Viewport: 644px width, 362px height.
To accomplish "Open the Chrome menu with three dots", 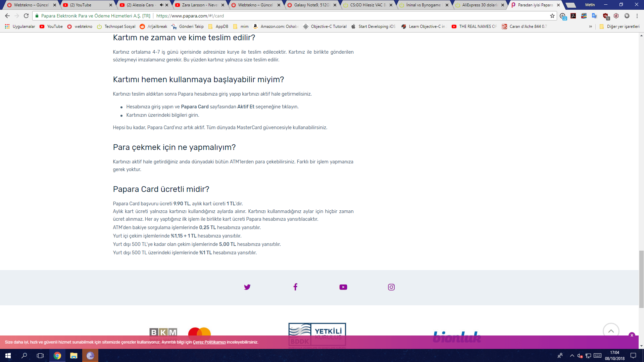I will tap(637, 16).
